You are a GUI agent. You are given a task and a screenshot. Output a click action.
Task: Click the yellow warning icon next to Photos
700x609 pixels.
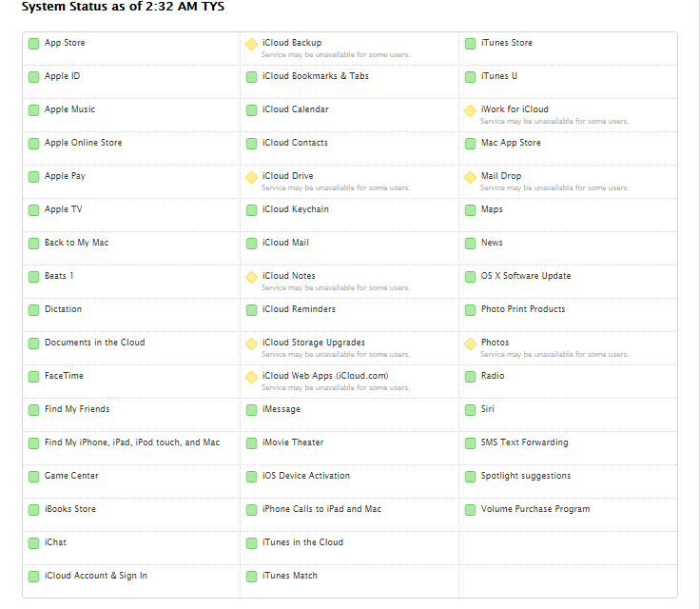click(x=470, y=344)
